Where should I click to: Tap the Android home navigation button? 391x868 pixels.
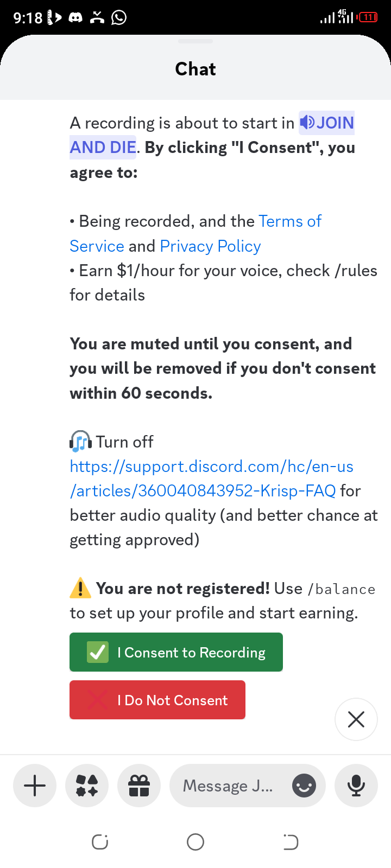coord(195,842)
